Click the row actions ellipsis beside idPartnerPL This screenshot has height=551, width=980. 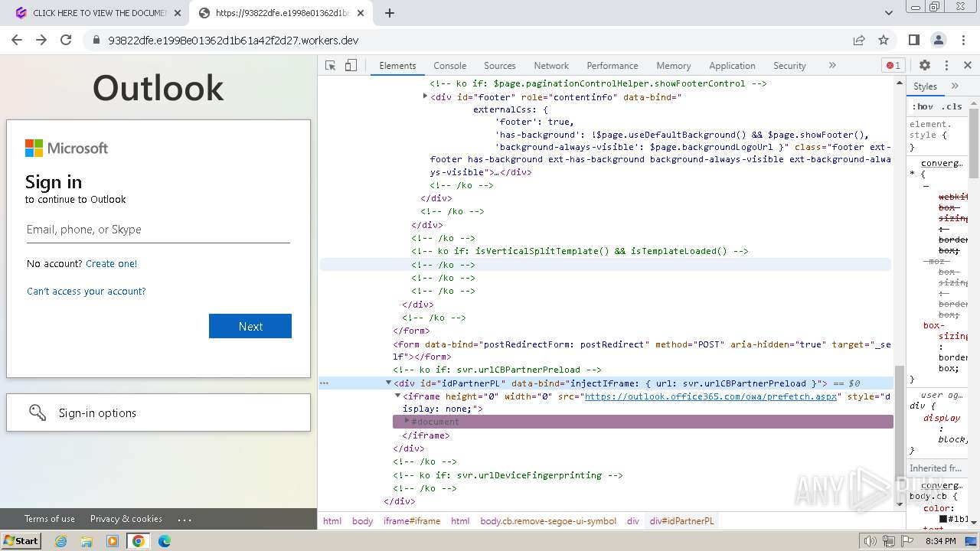point(324,383)
